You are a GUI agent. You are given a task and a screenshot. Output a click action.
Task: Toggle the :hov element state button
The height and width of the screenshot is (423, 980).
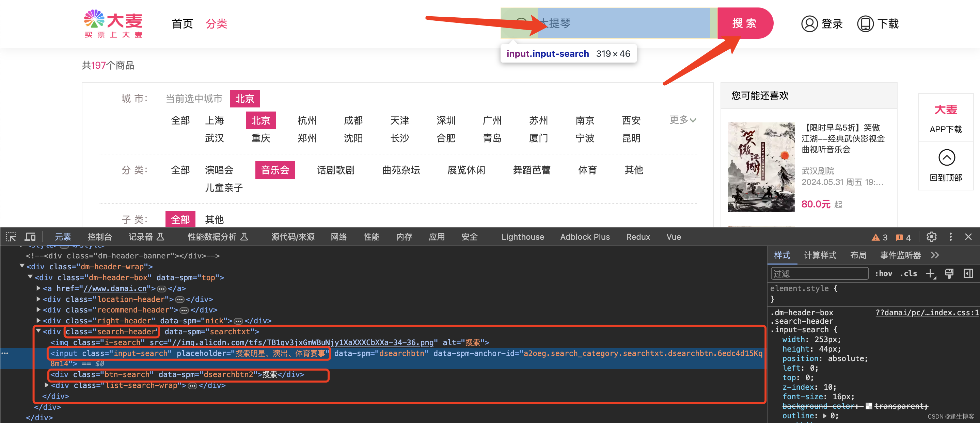[883, 273]
